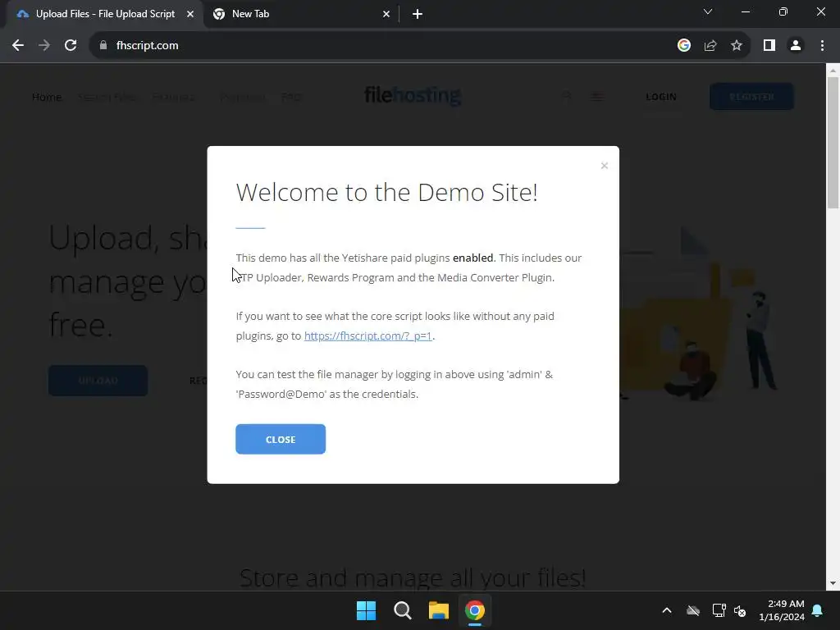Screen dimensions: 840x630
Task: Bookmark this tab with the star icon
Action: click(737, 46)
